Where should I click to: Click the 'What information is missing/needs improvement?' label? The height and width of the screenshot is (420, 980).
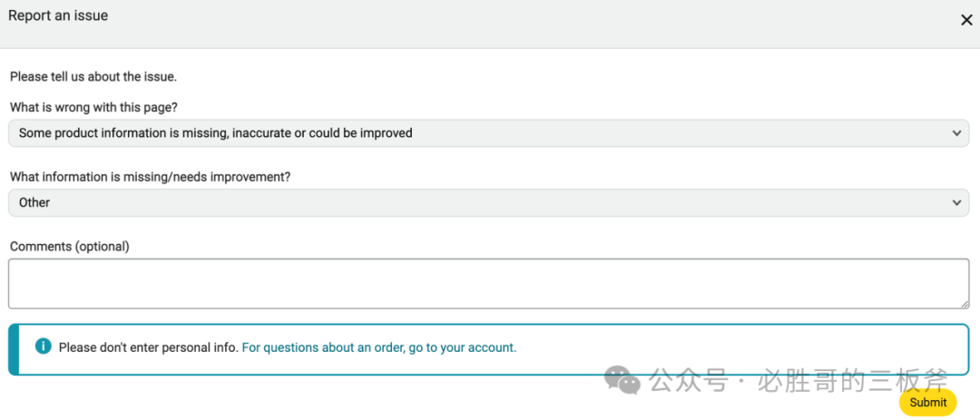tap(150, 177)
